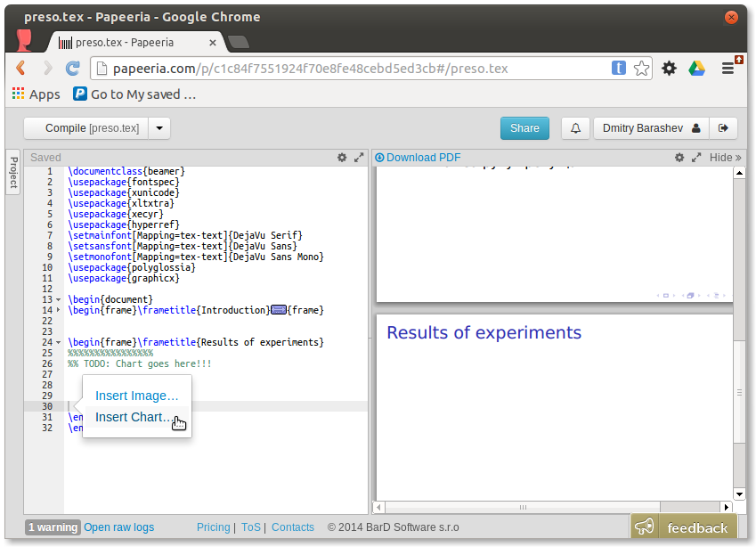Image resolution: width=756 pixels, height=547 pixels.
Task: Click the gear extension icon in Chrome toolbar
Action: click(x=669, y=68)
